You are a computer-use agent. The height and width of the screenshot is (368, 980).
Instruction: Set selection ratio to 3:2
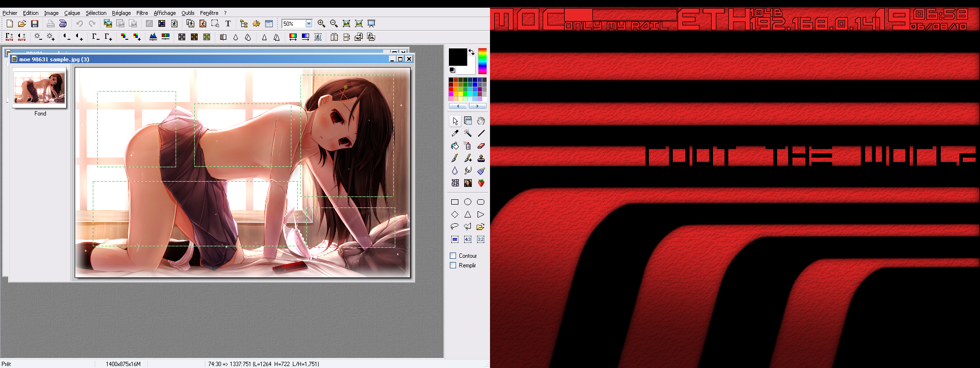[x=481, y=239]
